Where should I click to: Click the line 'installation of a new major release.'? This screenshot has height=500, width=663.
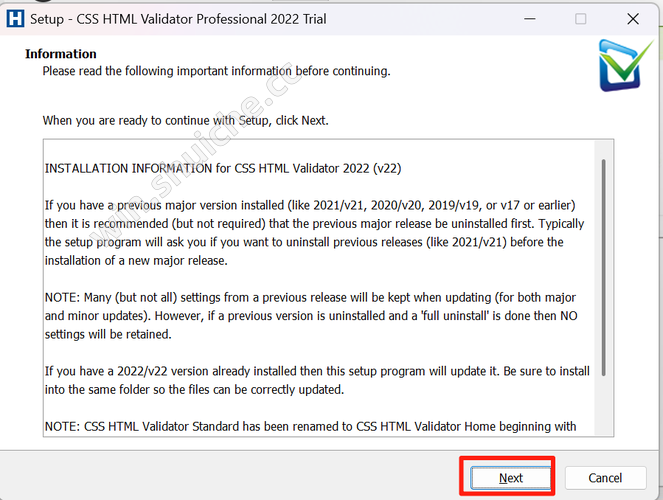(136, 260)
